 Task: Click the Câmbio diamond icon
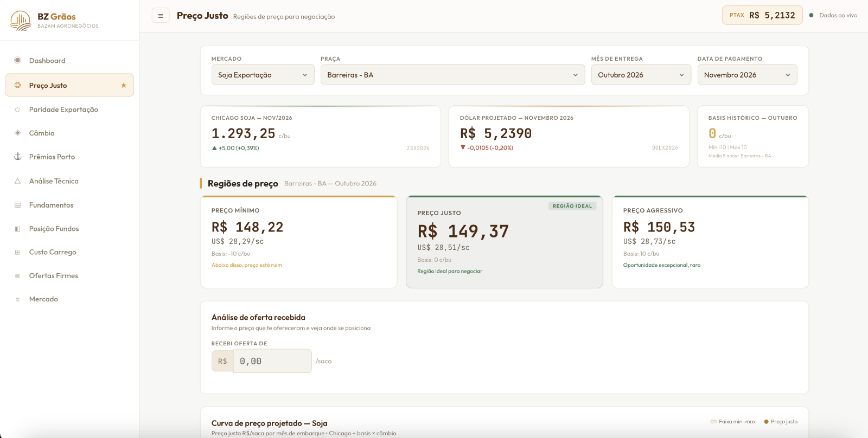[x=17, y=133]
